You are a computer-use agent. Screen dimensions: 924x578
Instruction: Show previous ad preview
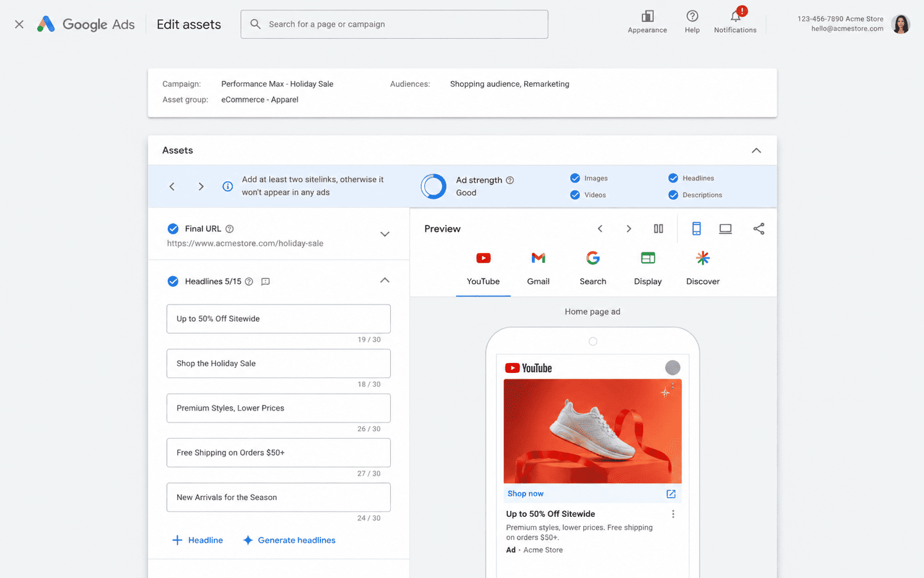click(600, 229)
